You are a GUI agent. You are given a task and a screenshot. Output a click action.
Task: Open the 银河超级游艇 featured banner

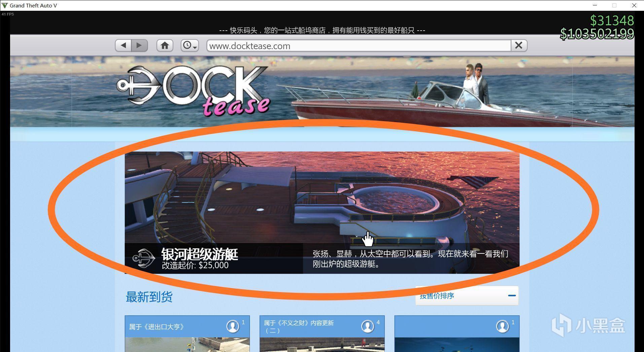[322, 212]
